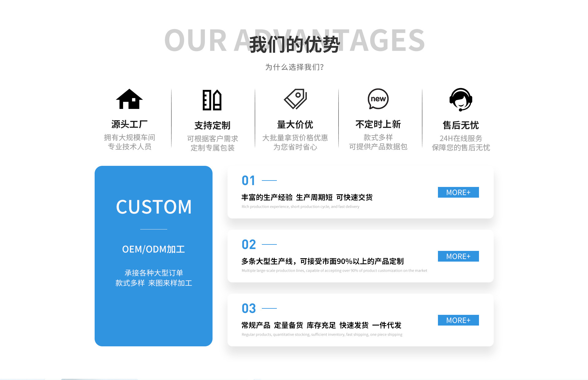Click the house factory icon
This screenshot has width=588, height=380.
coord(129,99)
